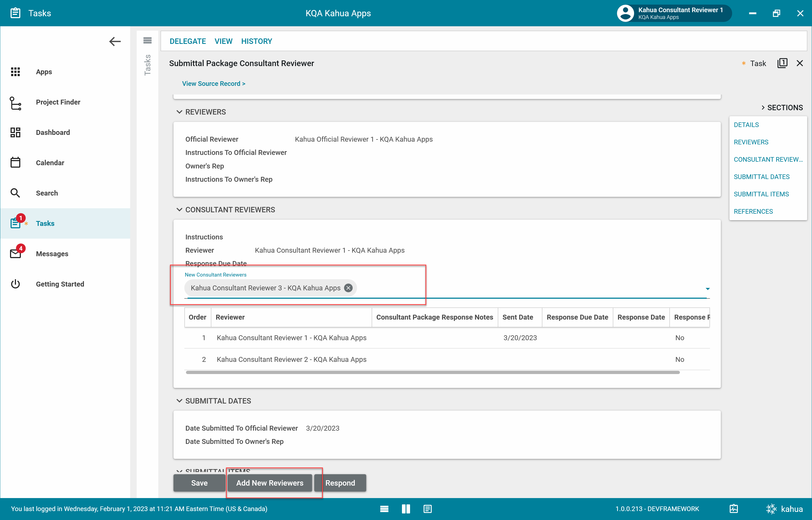
Task: Remove Kahua Consultant Reviewer 3 chip
Action: [348, 288]
